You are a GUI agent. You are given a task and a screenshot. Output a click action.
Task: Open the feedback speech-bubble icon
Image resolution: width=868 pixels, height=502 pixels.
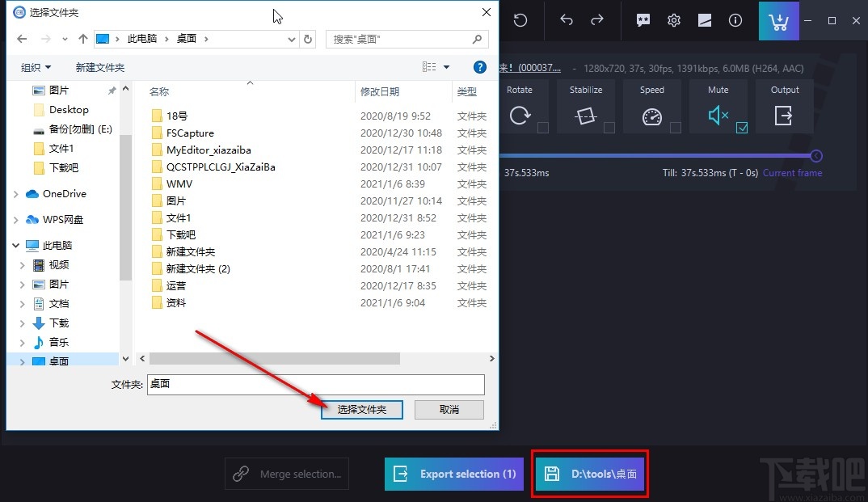tap(643, 20)
